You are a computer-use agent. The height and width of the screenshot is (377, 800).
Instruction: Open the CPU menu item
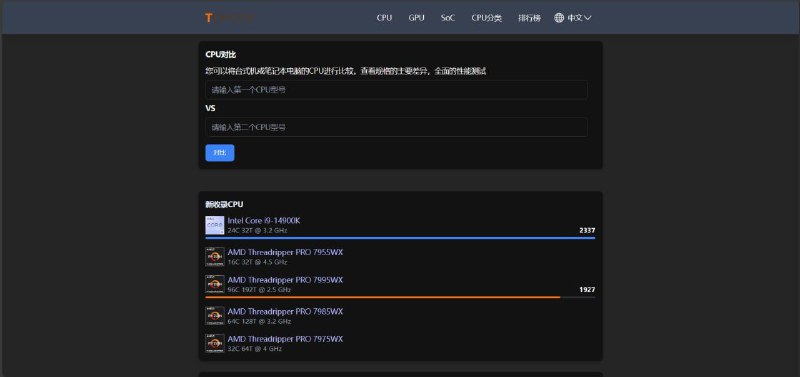(384, 18)
